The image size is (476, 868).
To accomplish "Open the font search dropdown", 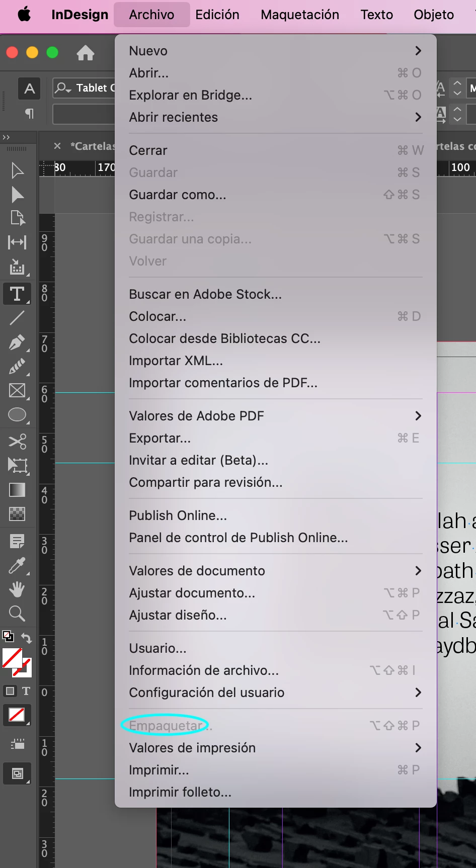I will point(63,88).
